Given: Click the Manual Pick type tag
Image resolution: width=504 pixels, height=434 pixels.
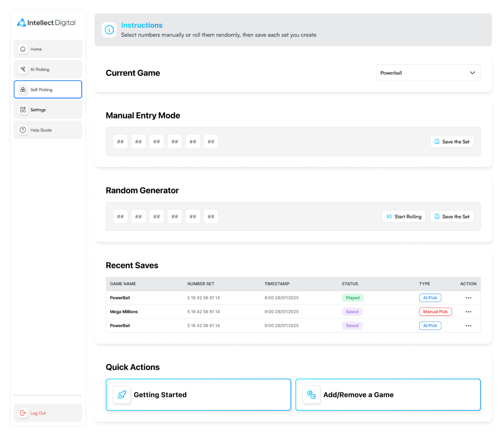Looking at the screenshot, I should [435, 312].
